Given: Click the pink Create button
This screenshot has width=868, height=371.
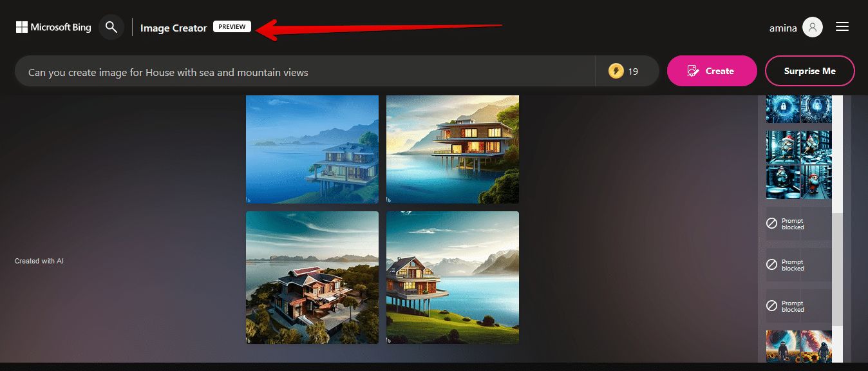Looking at the screenshot, I should pos(712,71).
